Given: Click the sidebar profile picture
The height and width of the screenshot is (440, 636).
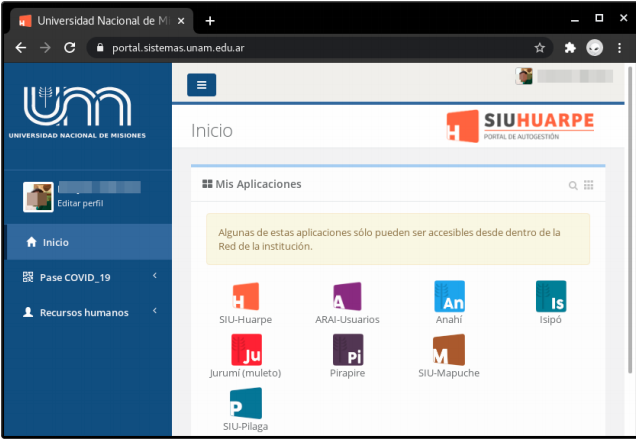Looking at the screenshot, I should coord(38,197).
